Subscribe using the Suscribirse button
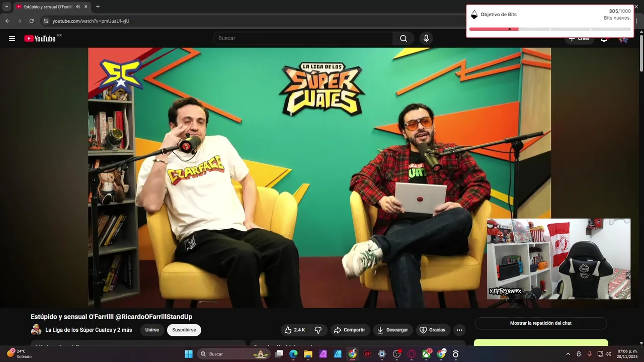Screen dimensions: 644x362 184,330
